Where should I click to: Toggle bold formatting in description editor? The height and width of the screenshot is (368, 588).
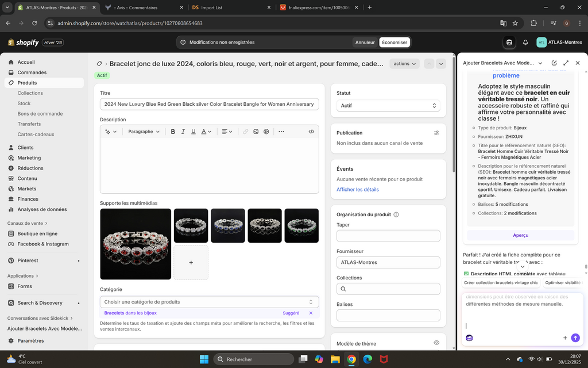pyautogui.click(x=173, y=132)
